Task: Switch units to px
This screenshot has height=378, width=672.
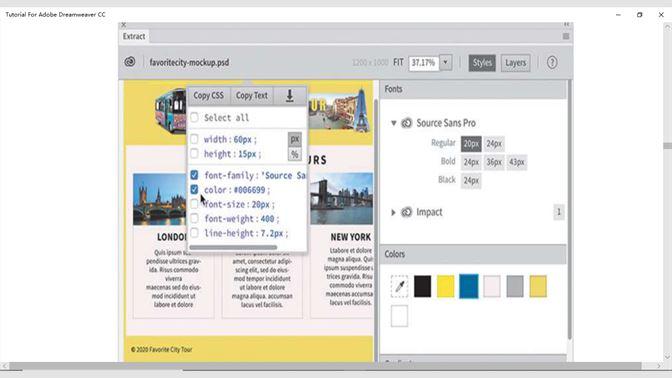Action: pyautogui.click(x=294, y=139)
